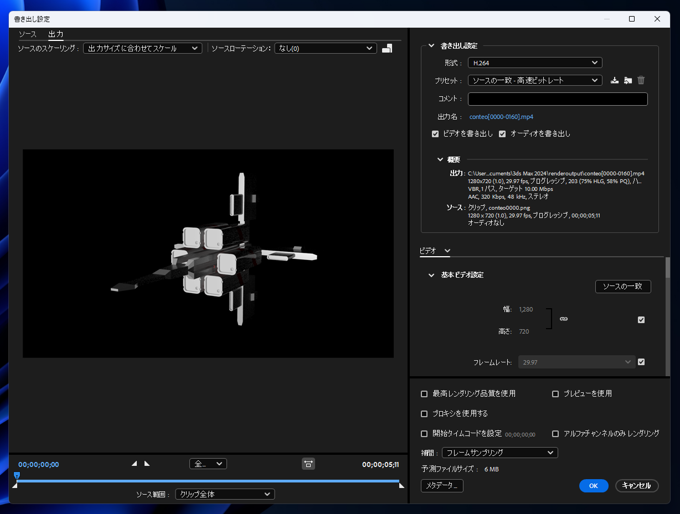Click the delete preset trash icon
Image resolution: width=680 pixels, height=514 pixels.
click(641, 80)
